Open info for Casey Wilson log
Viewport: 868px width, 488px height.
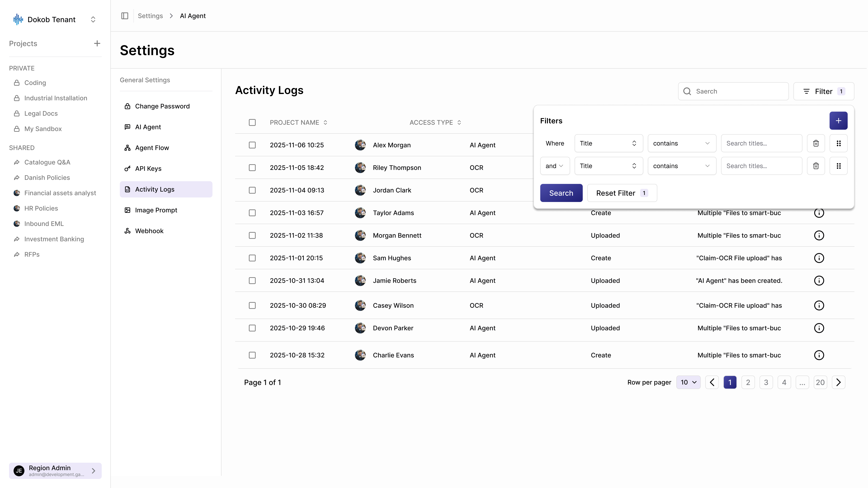[x=819, y=305]
